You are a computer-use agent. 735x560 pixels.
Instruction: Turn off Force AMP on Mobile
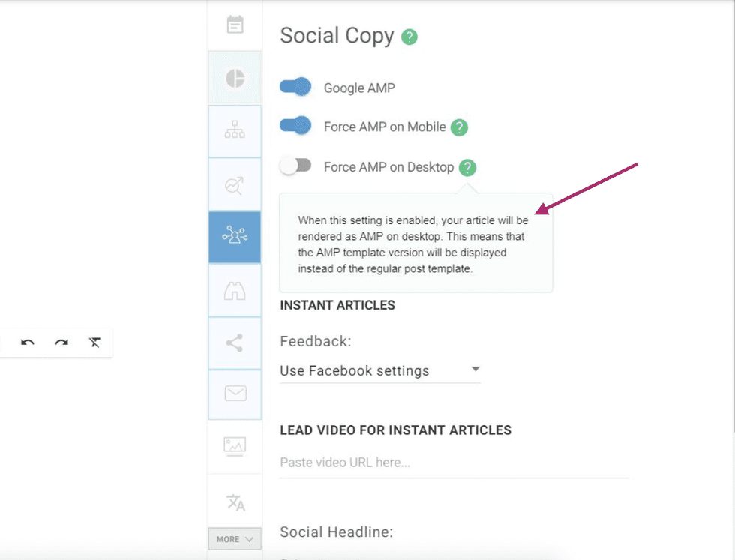295,126
